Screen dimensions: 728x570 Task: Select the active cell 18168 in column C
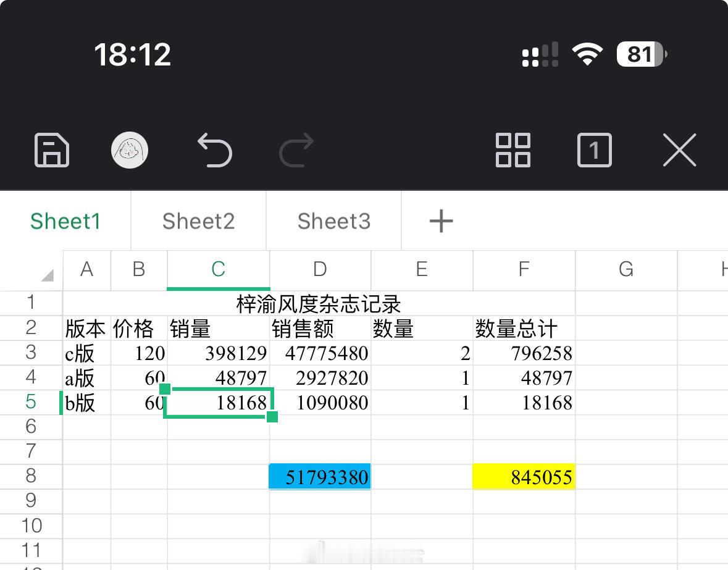218,403
